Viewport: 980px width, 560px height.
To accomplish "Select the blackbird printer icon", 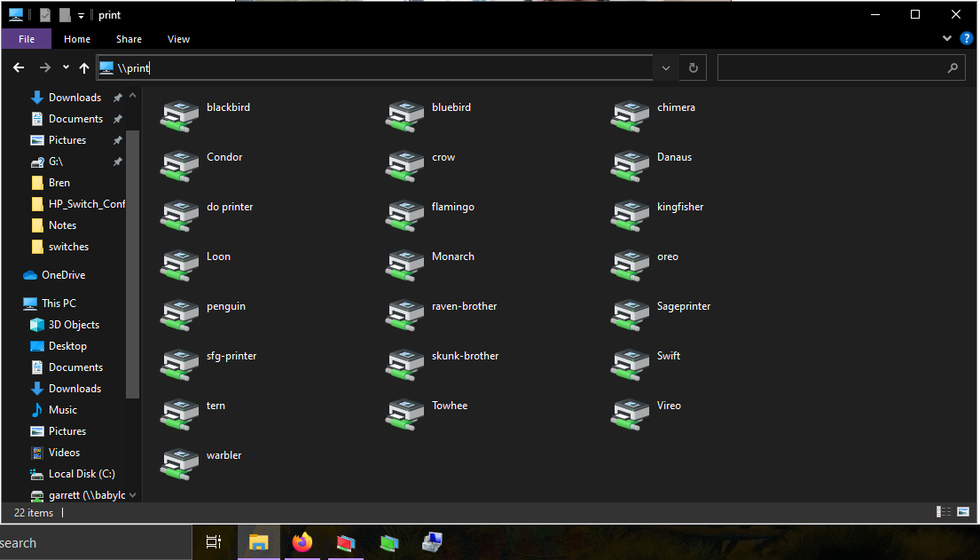I will point(180,116).
